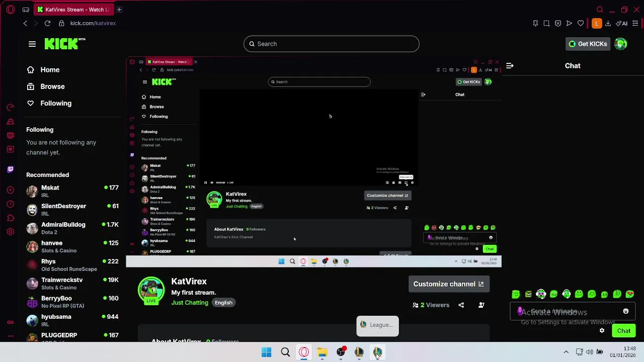Open BerryyBoo recommended channel

(72, 302)
